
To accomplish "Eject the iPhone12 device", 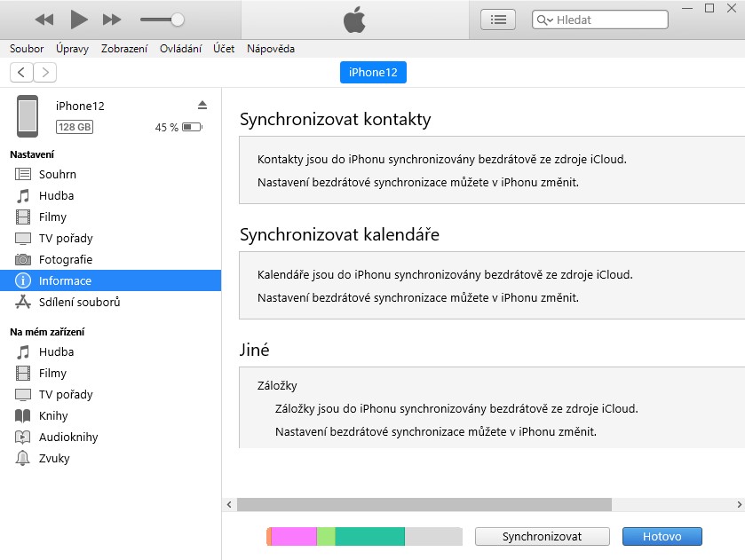I will [202, 105].
